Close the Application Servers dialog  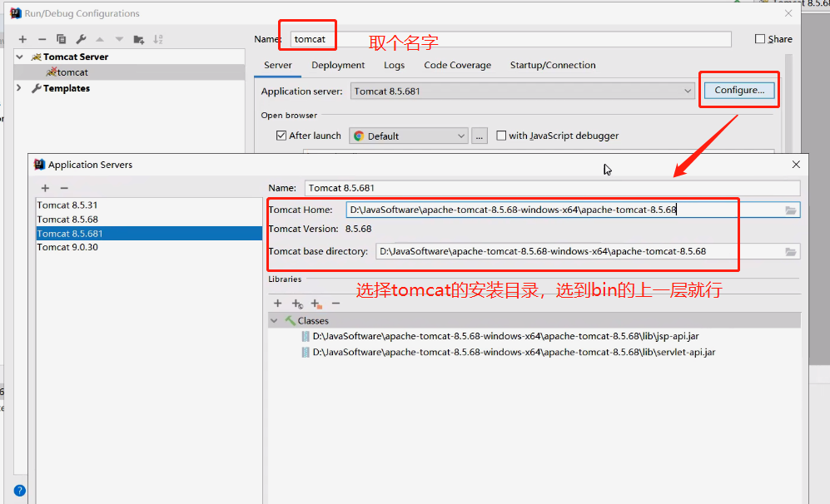pyautogui.click(x=796, y=165)
